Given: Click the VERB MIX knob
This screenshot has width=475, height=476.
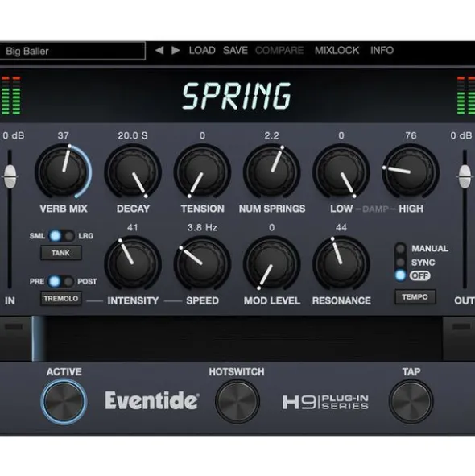Looking at the screenshot, I should 64,172.
